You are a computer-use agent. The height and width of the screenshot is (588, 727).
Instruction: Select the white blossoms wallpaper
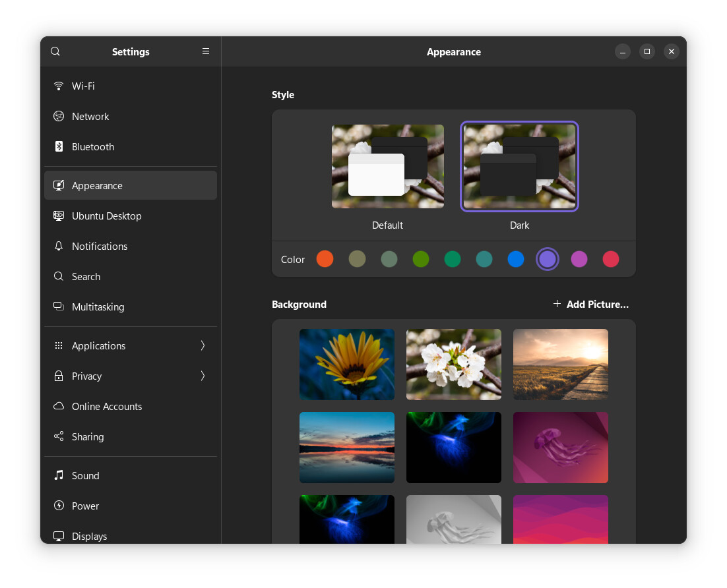click(x=454, y=364)
